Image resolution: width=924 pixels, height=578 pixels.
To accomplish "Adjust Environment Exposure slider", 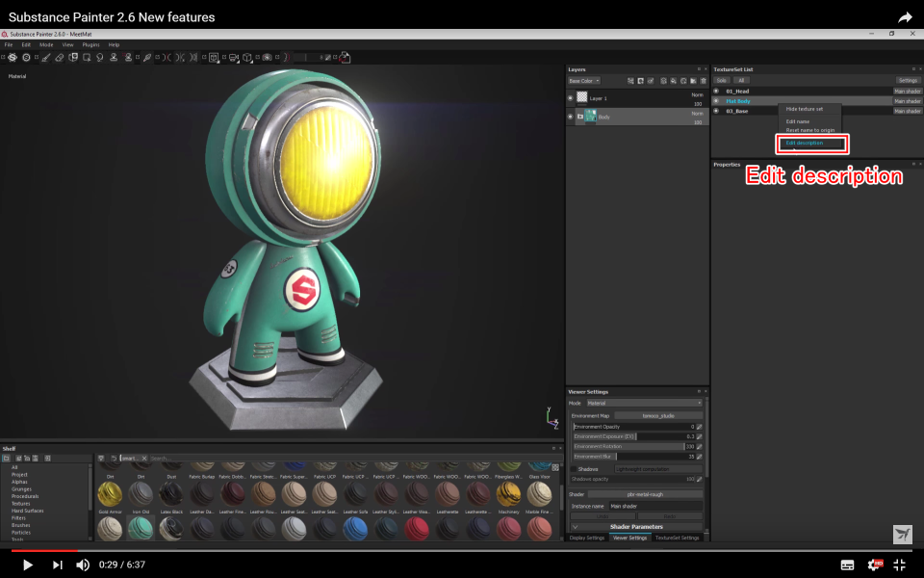I will click(x=633, y=436).
